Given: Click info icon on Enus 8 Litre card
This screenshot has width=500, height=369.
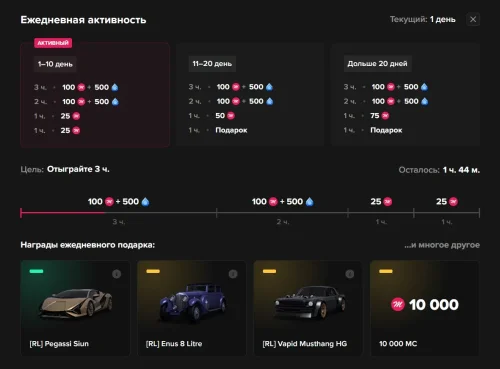Looking at the screenshot, I should pyautogui.click(x=233, y=274).
